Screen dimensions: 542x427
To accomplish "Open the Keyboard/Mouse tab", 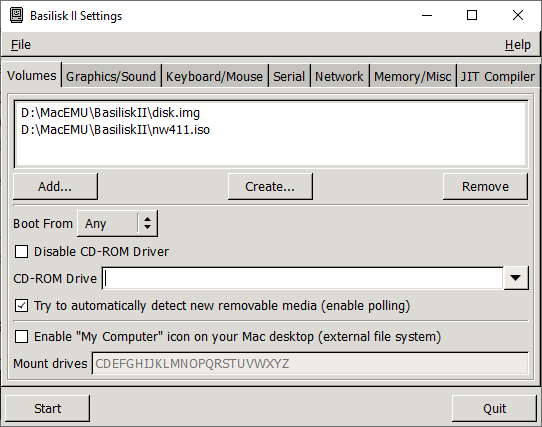I will (x=214, y=76).
